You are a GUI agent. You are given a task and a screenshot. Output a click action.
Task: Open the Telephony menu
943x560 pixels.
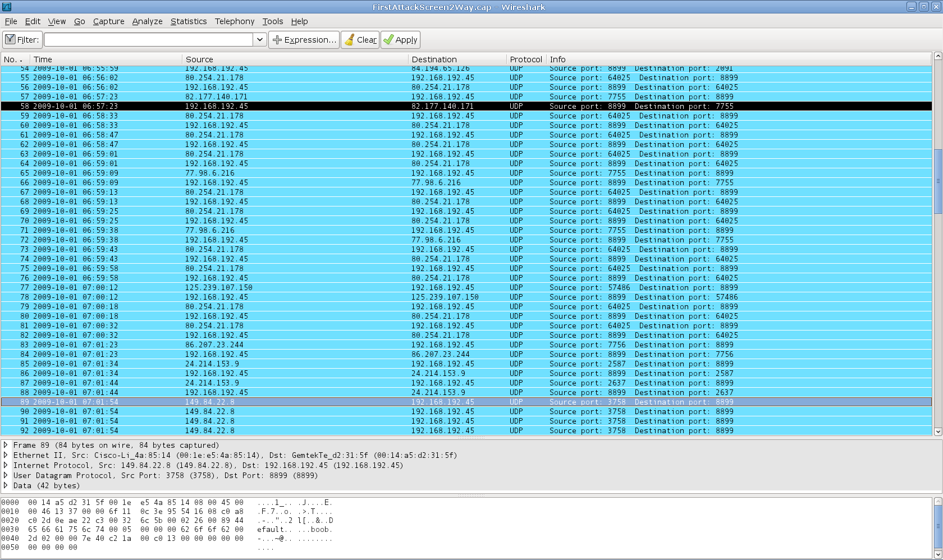tap(235, 21)
